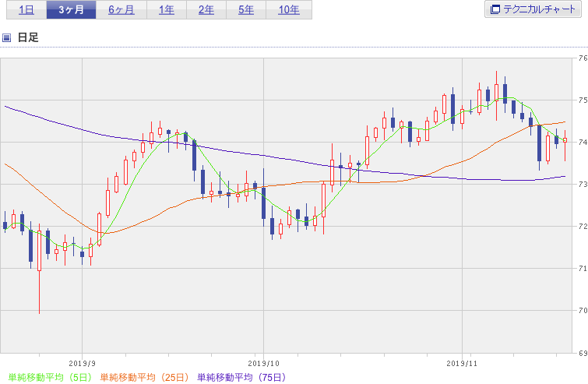This screenshot has height=384, width=588.
Task: Click the window icon on テクニカルチャート
Action: 495,9
